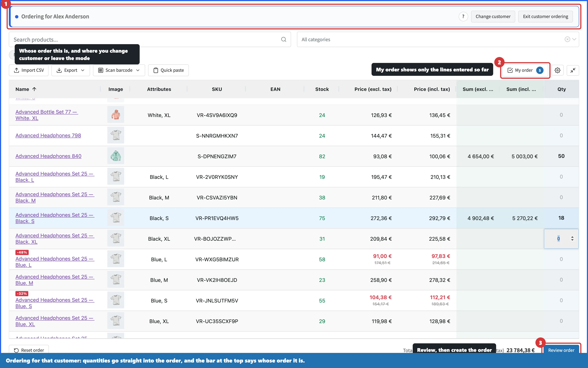This screenshot has height=368, width=588.
Task: Open Advanced Bottle Set 77 — White, XL link
Action: (47, 115)
